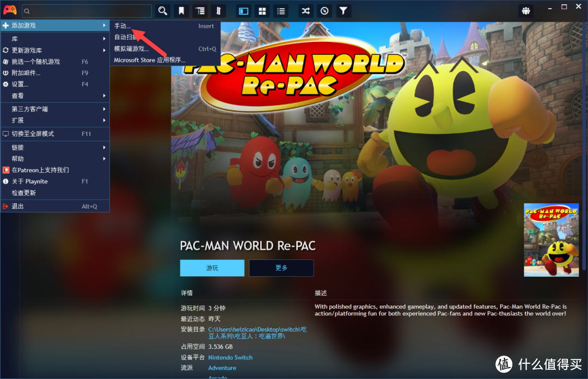Image resolution: width=588 pixels, height=379 pixels.
Task: Open 附加组件... menu item
Action: click(55, 73)
